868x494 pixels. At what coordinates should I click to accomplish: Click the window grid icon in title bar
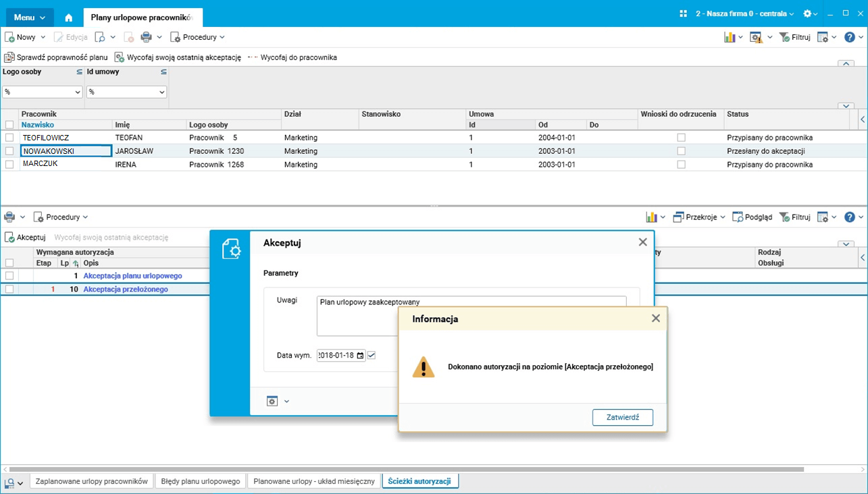(683, 13)
